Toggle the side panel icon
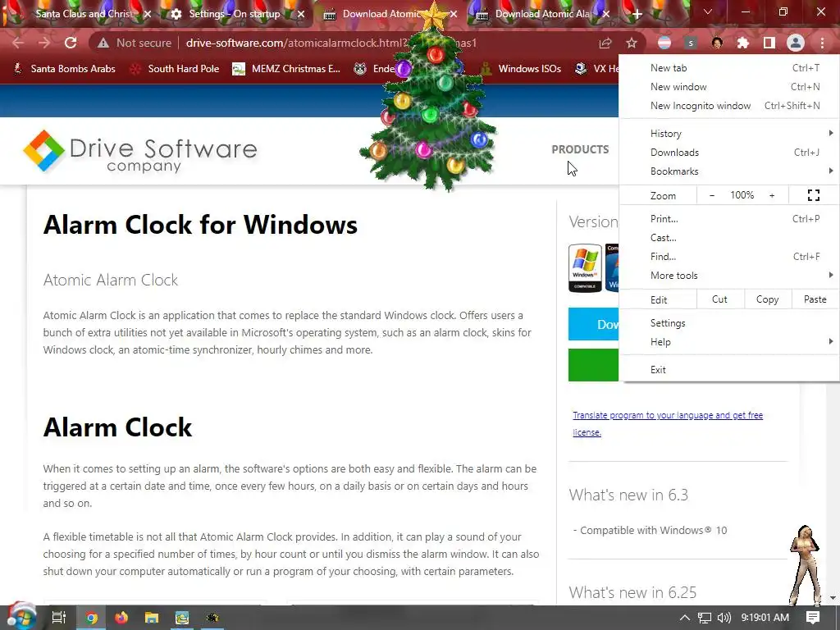 click(769, 43)
